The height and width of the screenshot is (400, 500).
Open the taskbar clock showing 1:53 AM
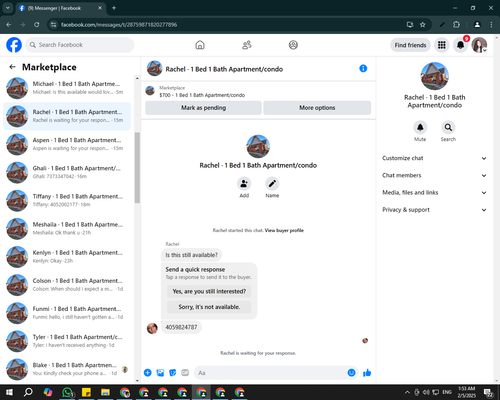[467, 392]
